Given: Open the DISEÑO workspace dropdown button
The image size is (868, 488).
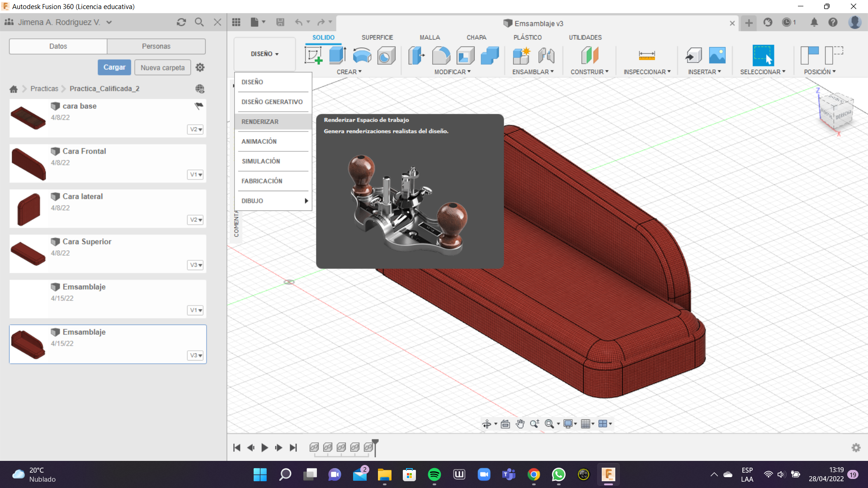Looking at the screenshot, I should coord(264,54).
